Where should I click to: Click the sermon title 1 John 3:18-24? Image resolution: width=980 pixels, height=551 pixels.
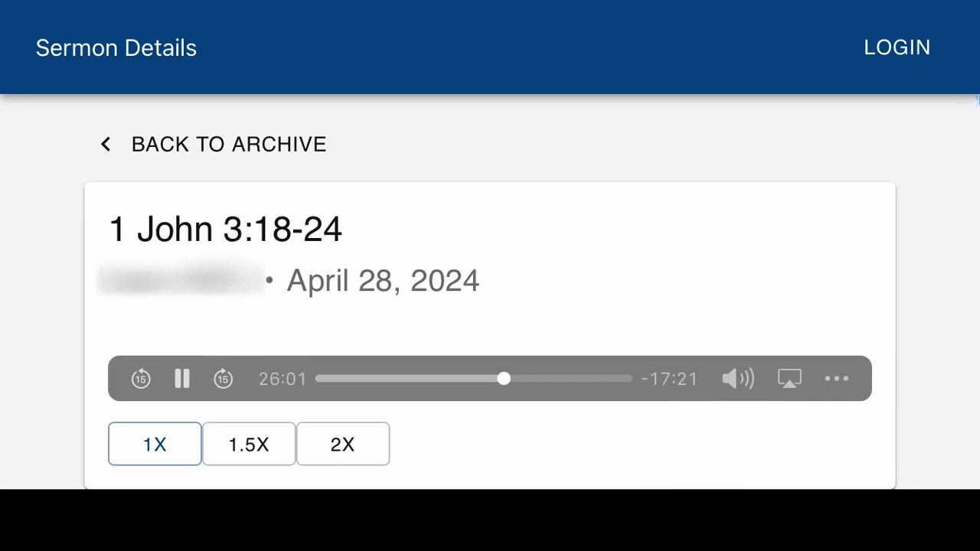(x=226, y=229)
